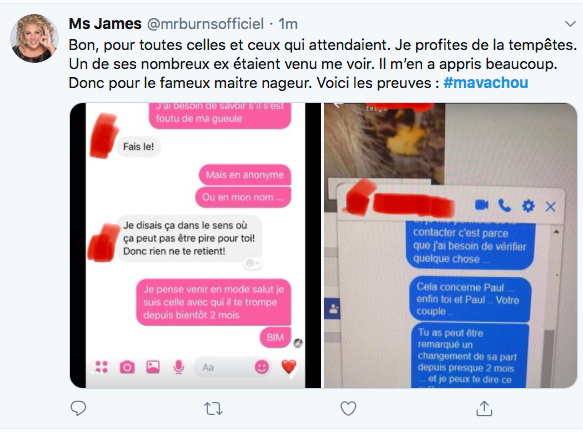Image resolution: width=583 pixels, height=433 pixels.
Task: Like the tweet with the heart icon
Action: click(348, 408)
